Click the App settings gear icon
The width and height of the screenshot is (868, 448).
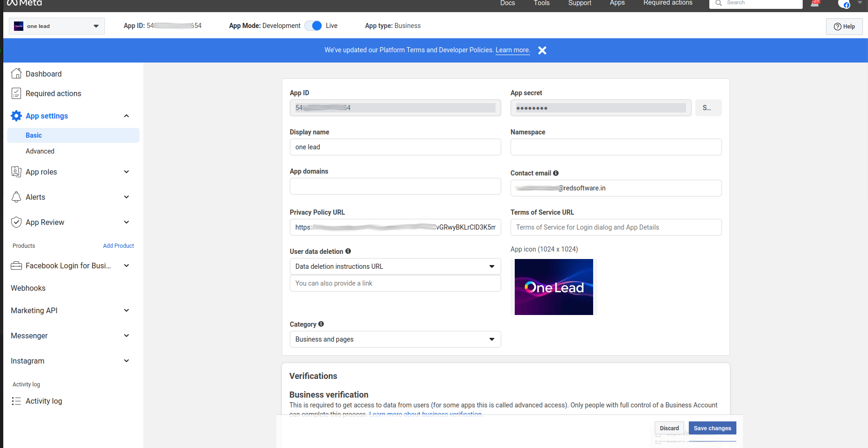point(16,116)
